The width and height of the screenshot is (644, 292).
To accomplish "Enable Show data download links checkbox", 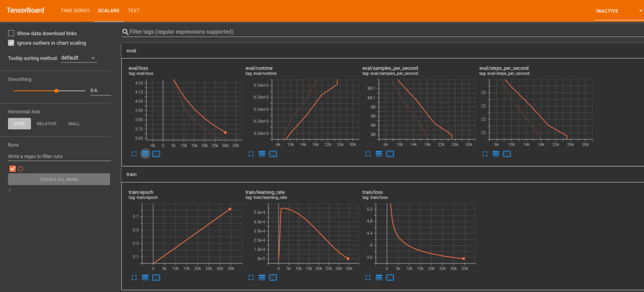I will pyautogui.click(x=11, y=33).
